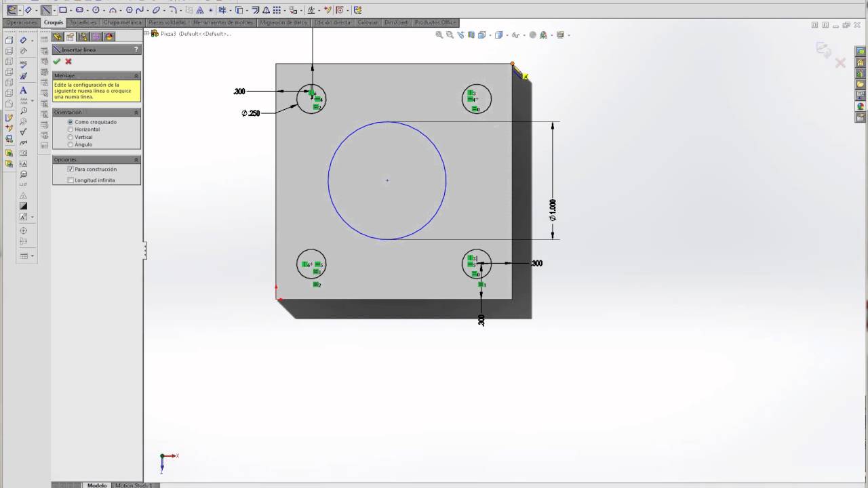Viewport: 868px width, 488px height.
Task: Select the Arc sketch tool
Action: 113,10
